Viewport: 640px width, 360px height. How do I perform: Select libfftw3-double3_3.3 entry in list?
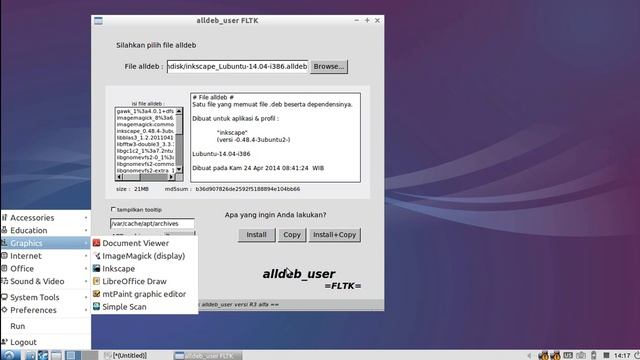coord(145,144)
